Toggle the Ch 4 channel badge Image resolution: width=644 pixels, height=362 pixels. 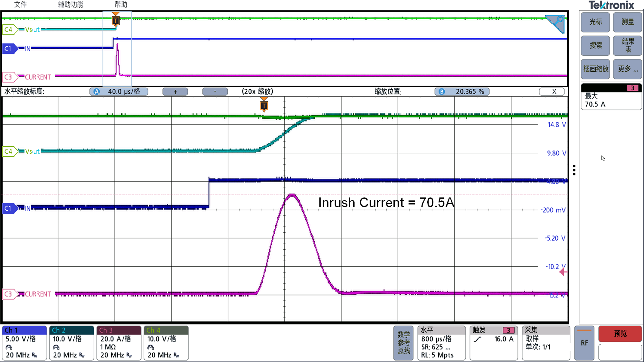coord(166,343)
